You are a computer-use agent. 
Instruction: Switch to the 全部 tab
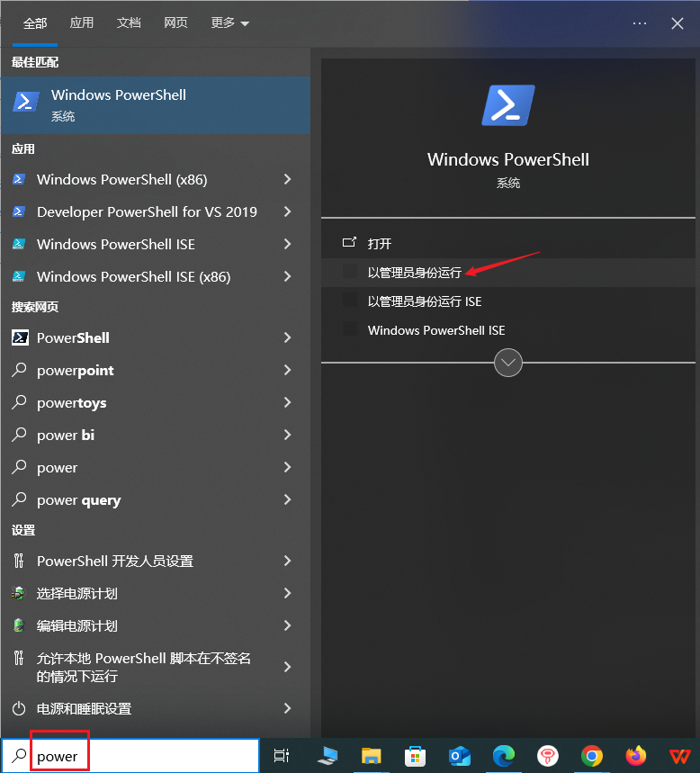[35, 23]
